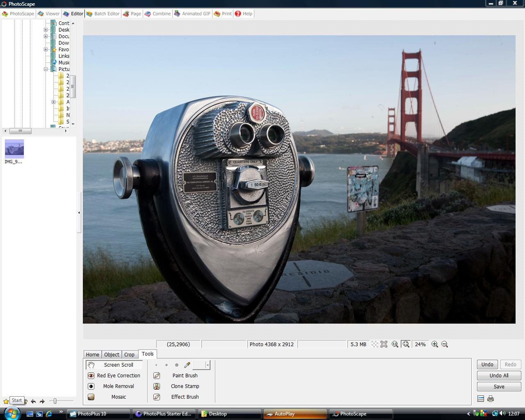Choose the largest brush size dot
Viewport: 525px width, 420px height.
[x=177, y=365]
